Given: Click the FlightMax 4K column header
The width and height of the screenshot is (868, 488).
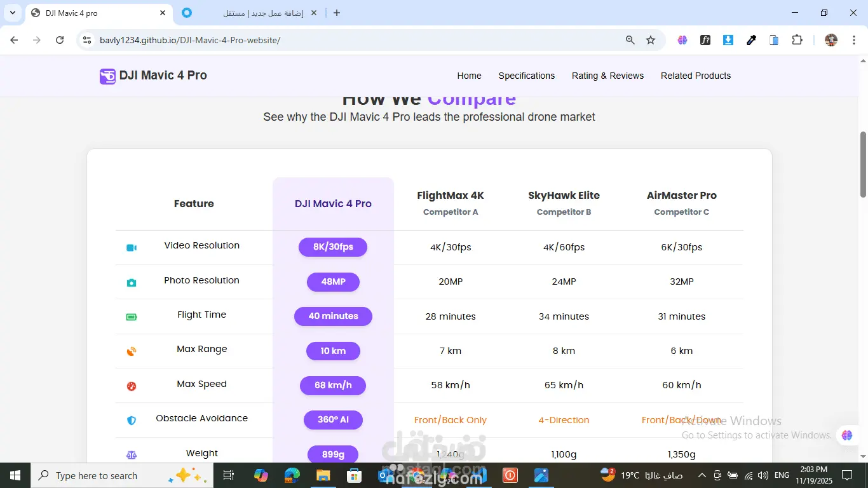Looking at the screenshot, I should click(451, 203).
